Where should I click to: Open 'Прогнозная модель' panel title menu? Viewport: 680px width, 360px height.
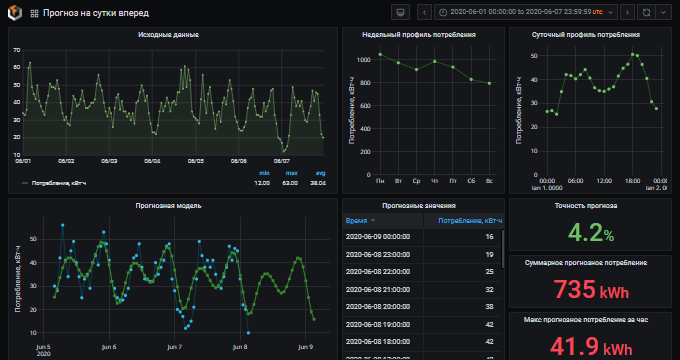(x=168, y=206)
